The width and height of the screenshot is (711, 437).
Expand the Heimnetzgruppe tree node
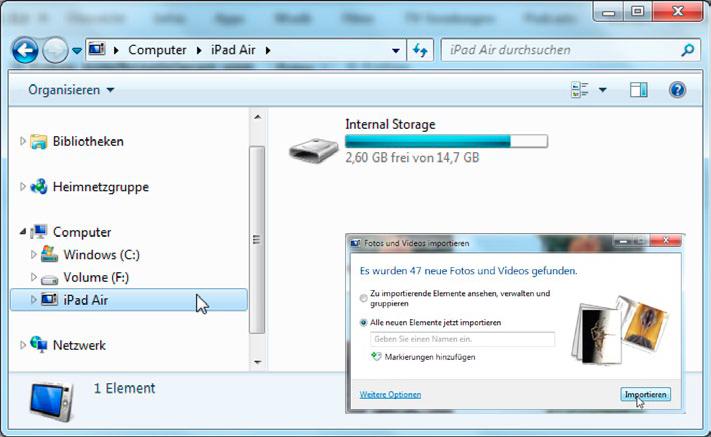click(x=22, y=186)
